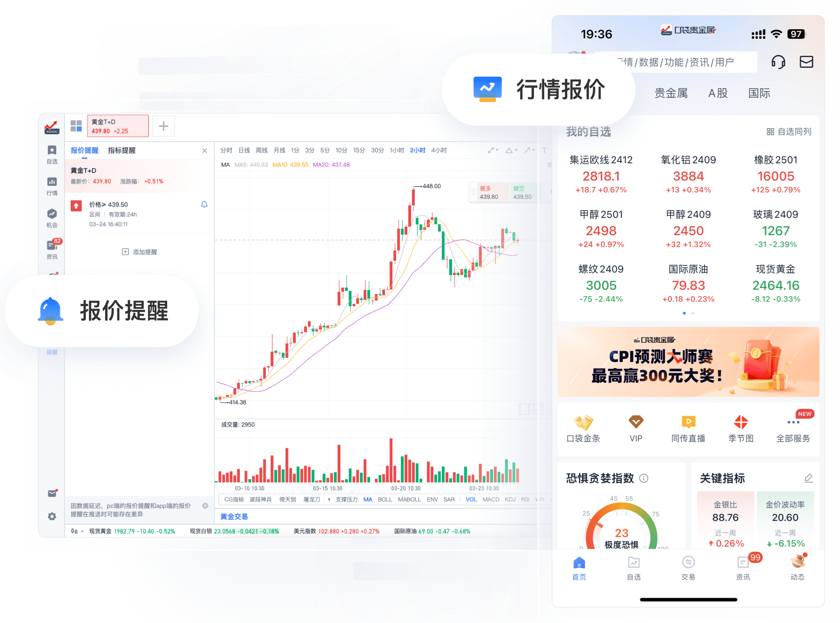
Task: Click the left arrow before 支撑压力
Action: [x=329, y=499]
